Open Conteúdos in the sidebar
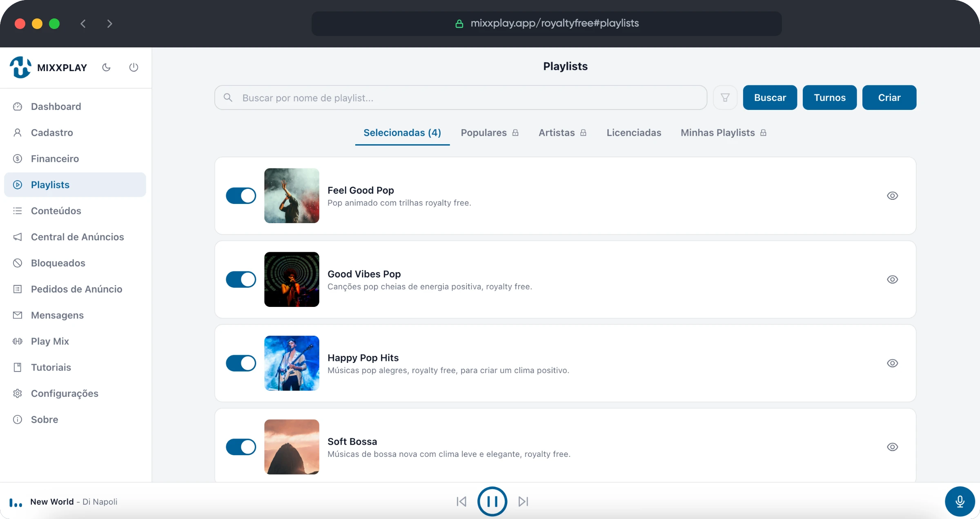Image resolution: width=980 pixels, height=519 pixels. 75,211
